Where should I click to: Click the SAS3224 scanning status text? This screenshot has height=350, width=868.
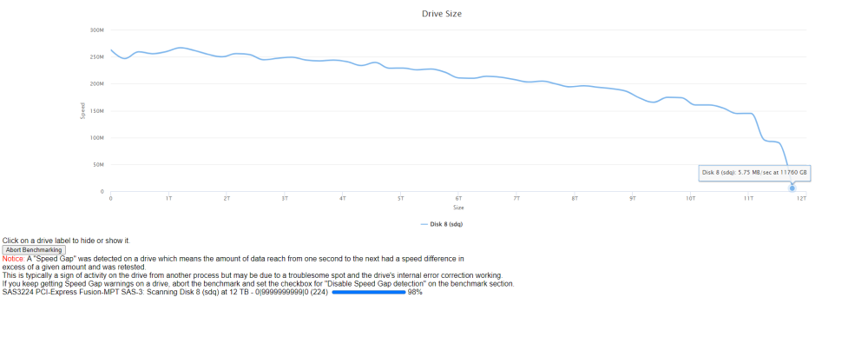click(166, 293)
